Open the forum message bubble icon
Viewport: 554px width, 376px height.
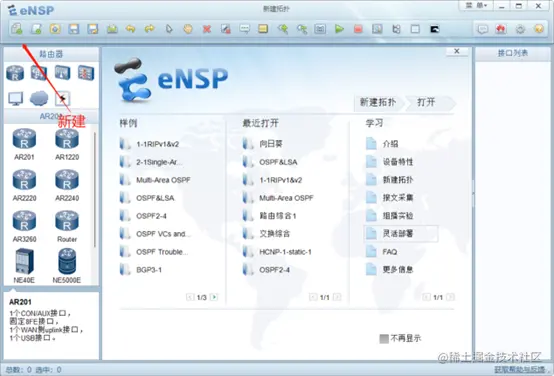tap(483, 29)
